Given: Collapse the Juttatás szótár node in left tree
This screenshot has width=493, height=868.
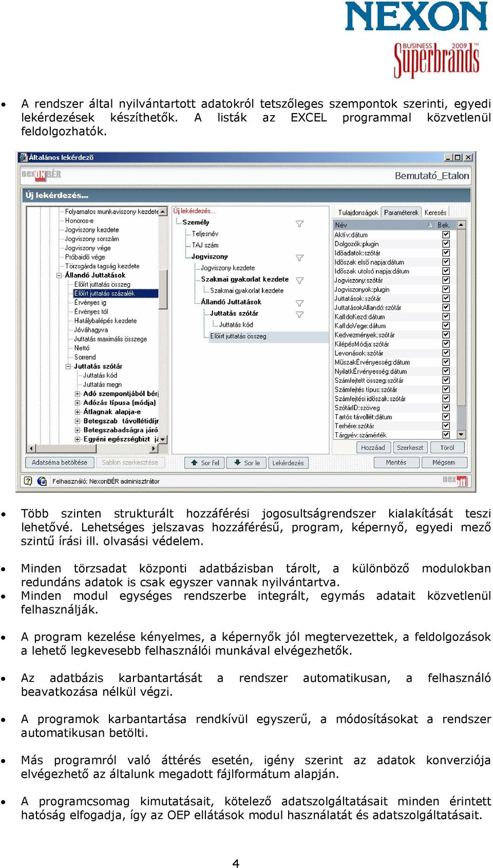Looking at the screenshot, I should point(68,366).
